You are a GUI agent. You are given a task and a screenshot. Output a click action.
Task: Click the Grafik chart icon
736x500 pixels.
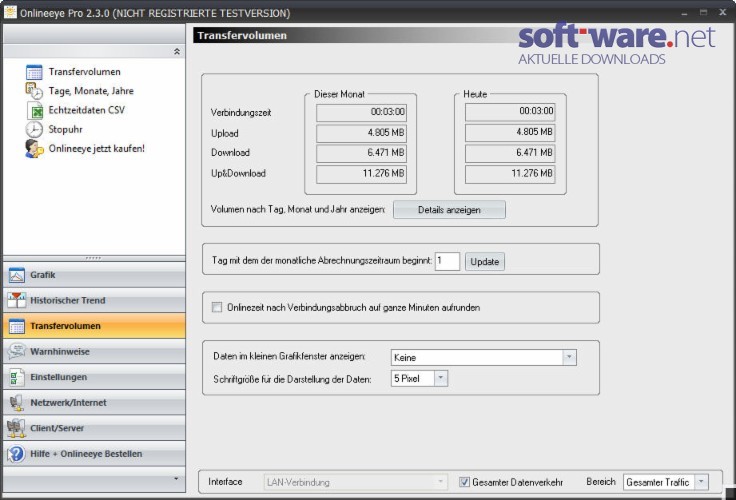pyautogui.click(x=16, y=275)
